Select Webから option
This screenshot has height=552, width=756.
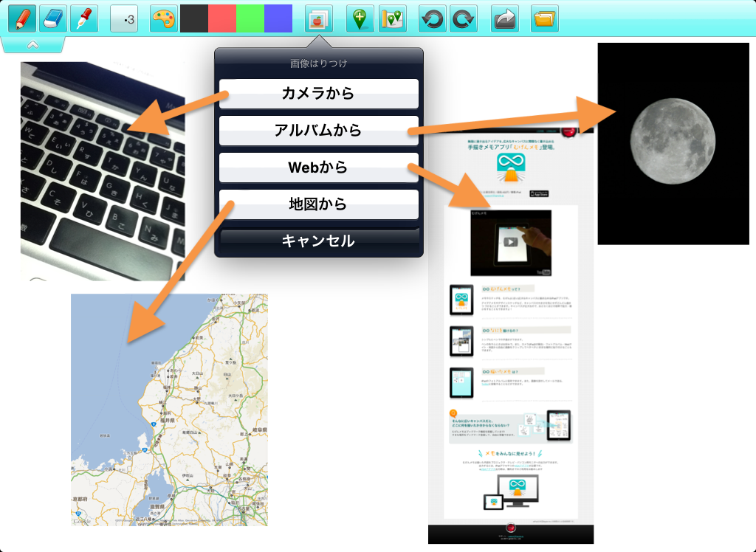pos(318,168)
